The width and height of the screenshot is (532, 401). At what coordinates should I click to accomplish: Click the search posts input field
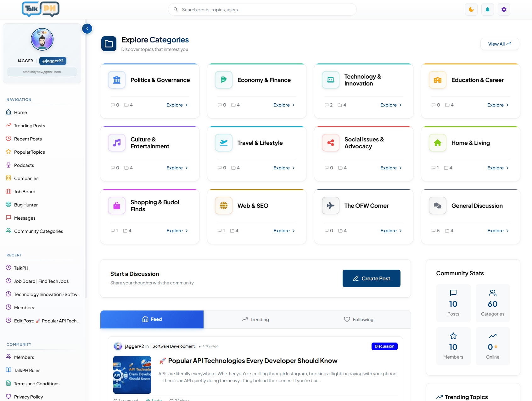point(262,9)
